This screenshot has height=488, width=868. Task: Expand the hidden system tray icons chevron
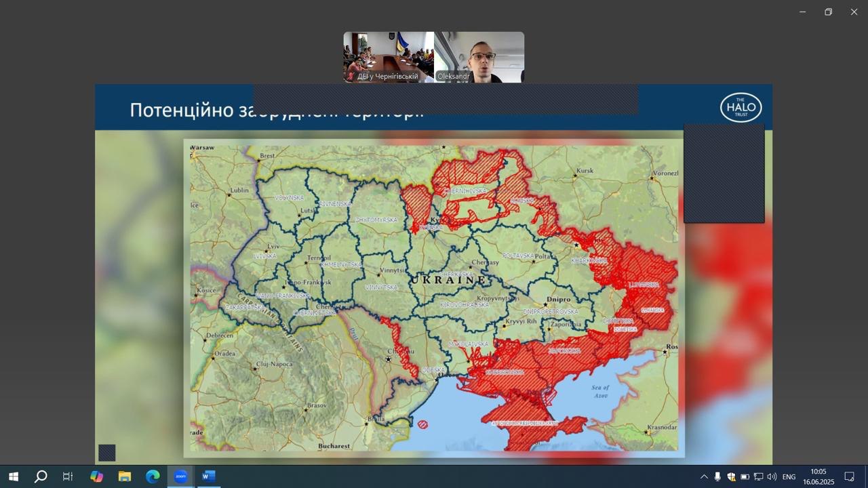[704, 477]
